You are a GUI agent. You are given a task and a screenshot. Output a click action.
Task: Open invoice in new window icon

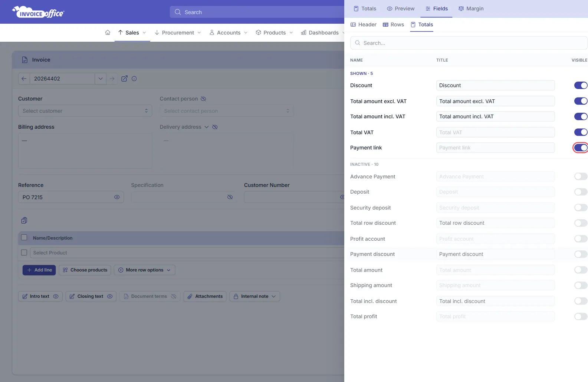tap(125, 79)
